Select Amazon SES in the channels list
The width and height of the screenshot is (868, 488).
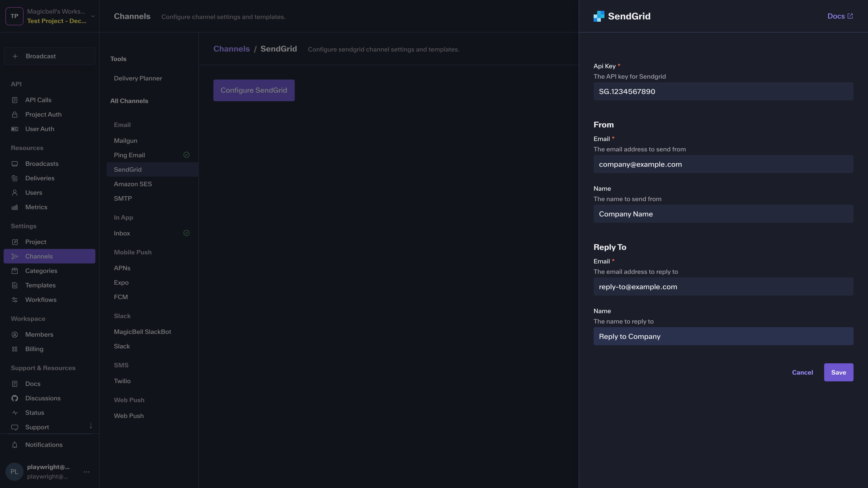133,184
